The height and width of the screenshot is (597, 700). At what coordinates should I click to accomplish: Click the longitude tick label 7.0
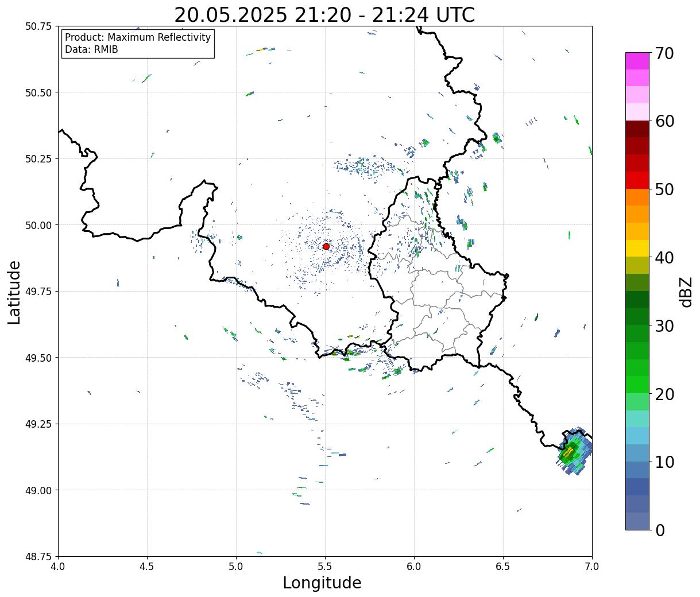point(592,567)
